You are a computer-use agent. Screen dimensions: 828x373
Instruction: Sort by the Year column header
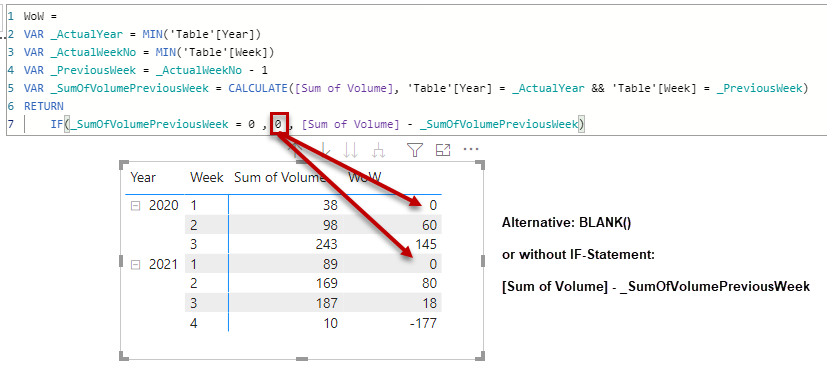tap(143, 177)
